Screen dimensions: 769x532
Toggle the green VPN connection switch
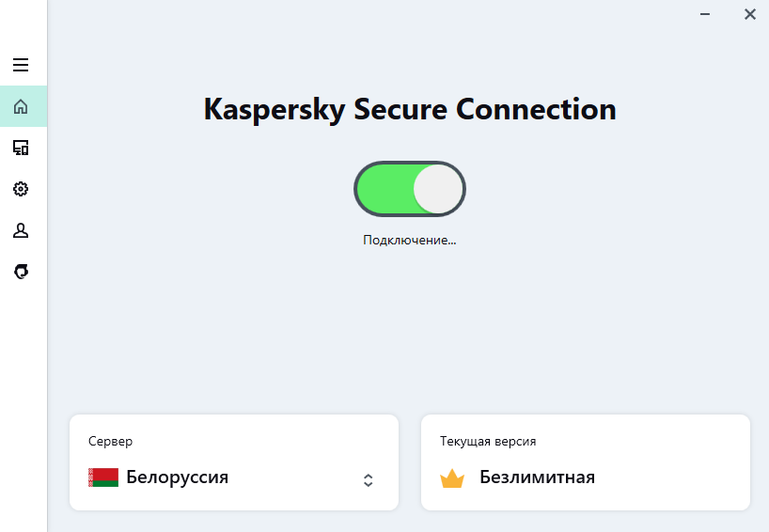[410, 189]
